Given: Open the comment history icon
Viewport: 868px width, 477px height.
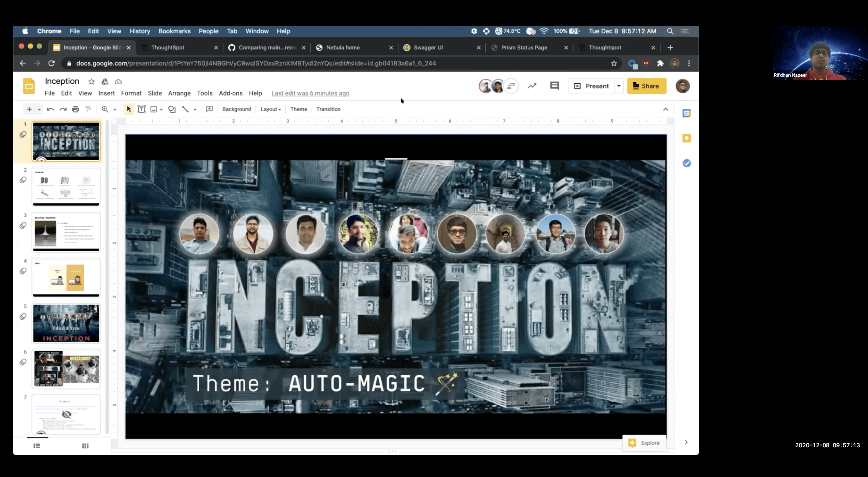Looking at the screenshot, I should 554,86.
